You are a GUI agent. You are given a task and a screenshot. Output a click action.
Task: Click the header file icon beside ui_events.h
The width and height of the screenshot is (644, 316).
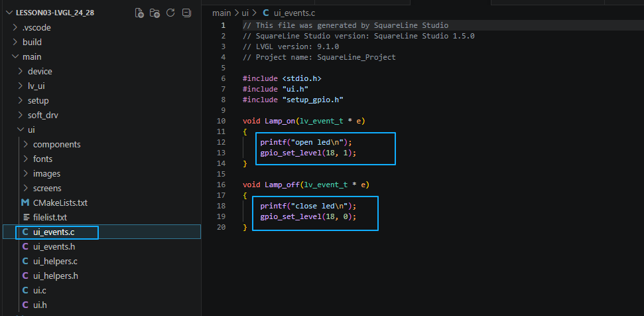click(25, 246)
